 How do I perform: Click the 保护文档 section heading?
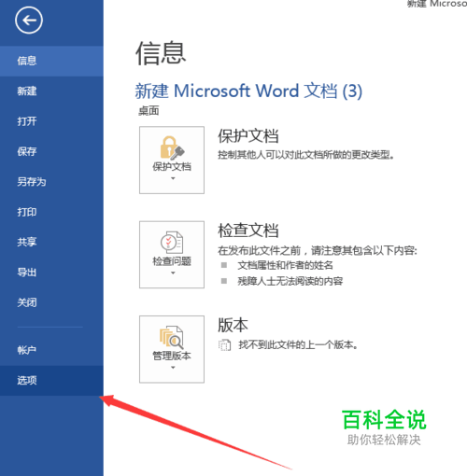[x=248, y=136]
